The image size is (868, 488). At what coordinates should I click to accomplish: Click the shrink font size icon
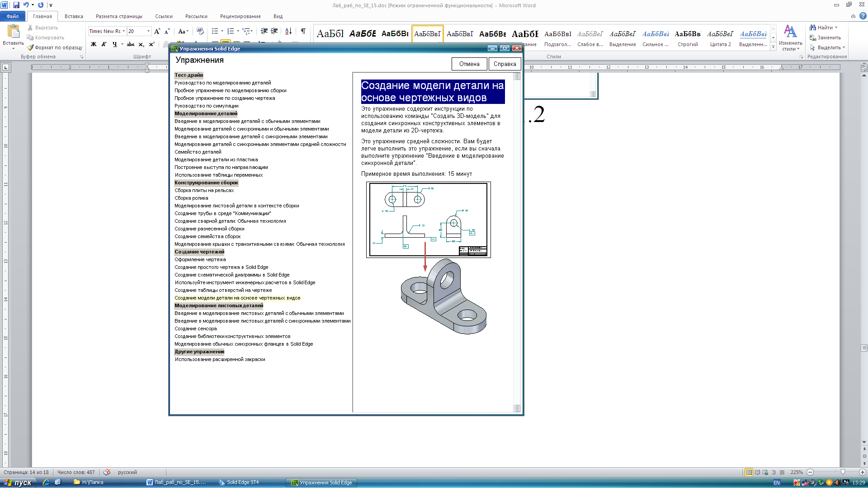[167, 31]
